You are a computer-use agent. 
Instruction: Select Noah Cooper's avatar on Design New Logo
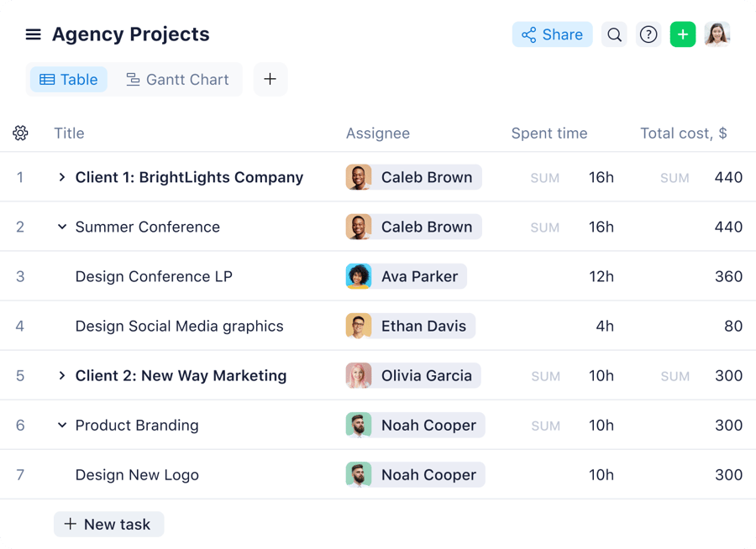359,474
